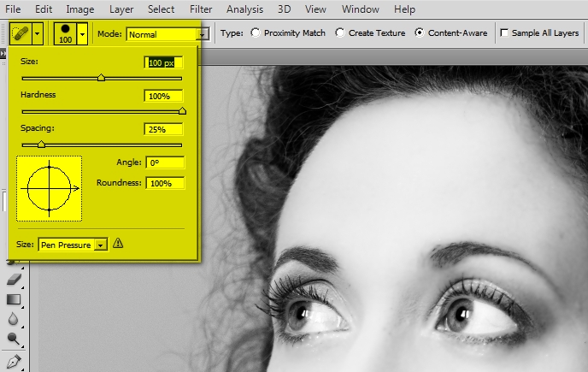The height and width of the screenshot is (372, 588).
Task: Select the Create Texture radio button
Action: coord(340,33)
